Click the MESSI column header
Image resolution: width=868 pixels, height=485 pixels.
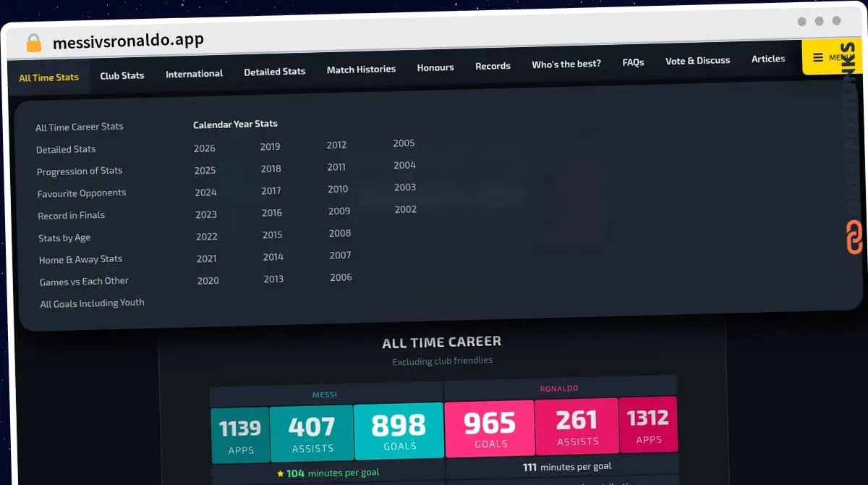coord(324,395)
